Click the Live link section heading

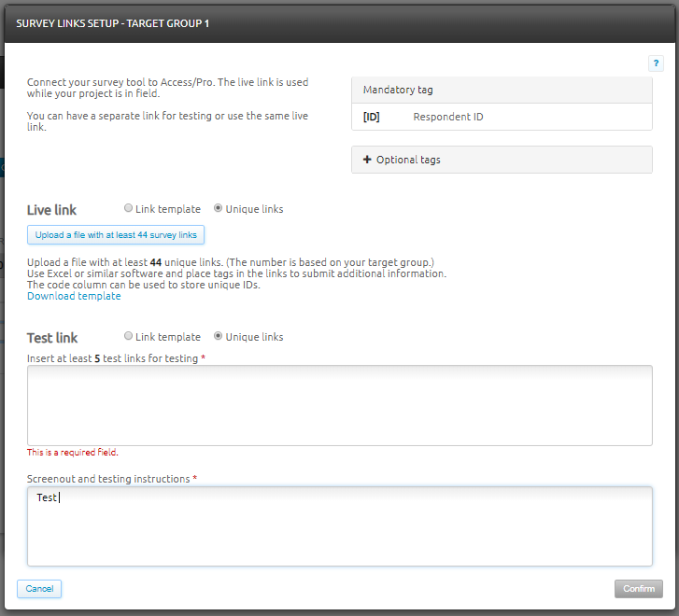click(x=52, y=211)
